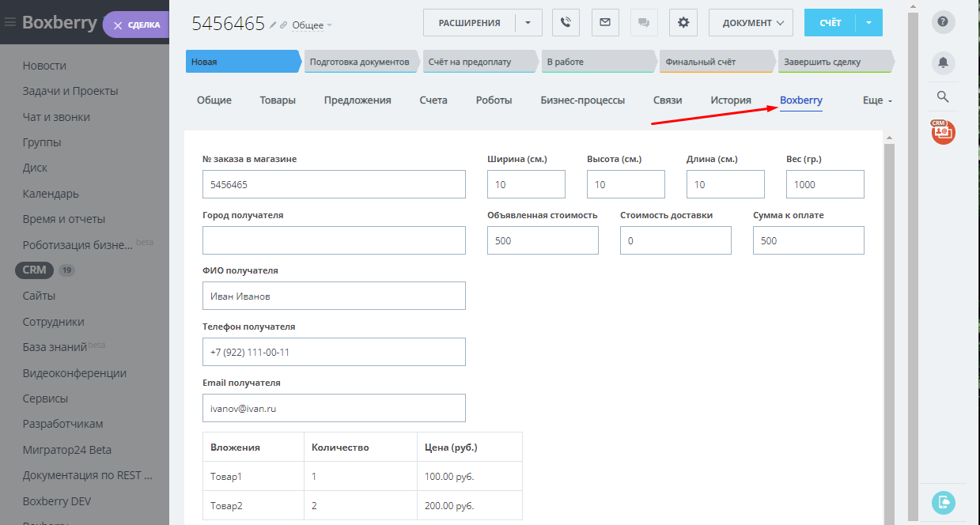Open the Предложения tab
Screen dimensions: 980x525
[358, 100]
